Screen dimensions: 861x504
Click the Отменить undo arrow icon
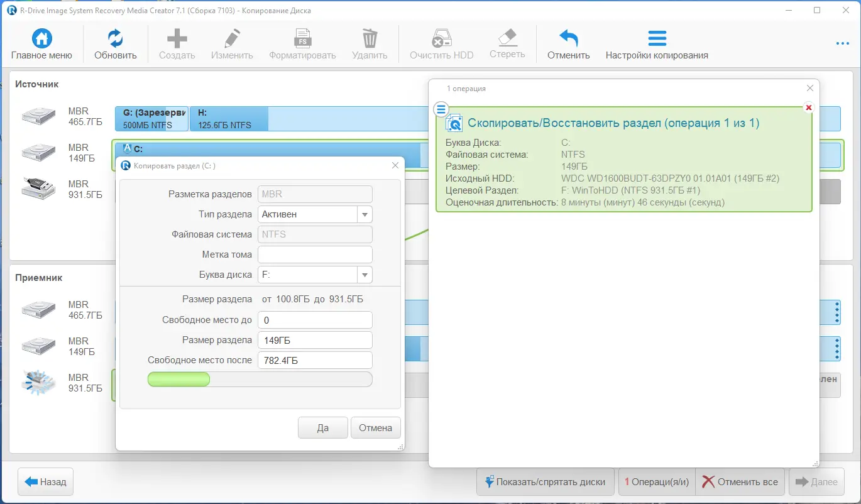pyautogui.click(x=568, y=39)
